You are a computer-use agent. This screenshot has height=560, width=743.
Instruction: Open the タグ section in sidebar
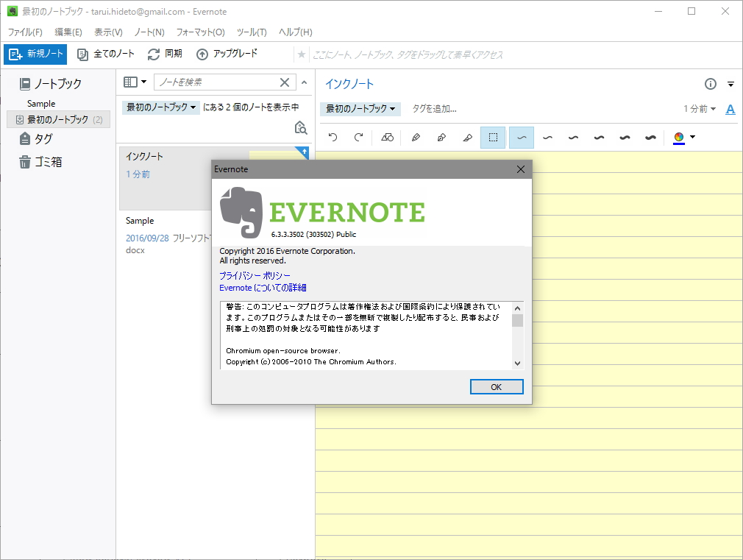pyautogui.click(x=35, y=139)
